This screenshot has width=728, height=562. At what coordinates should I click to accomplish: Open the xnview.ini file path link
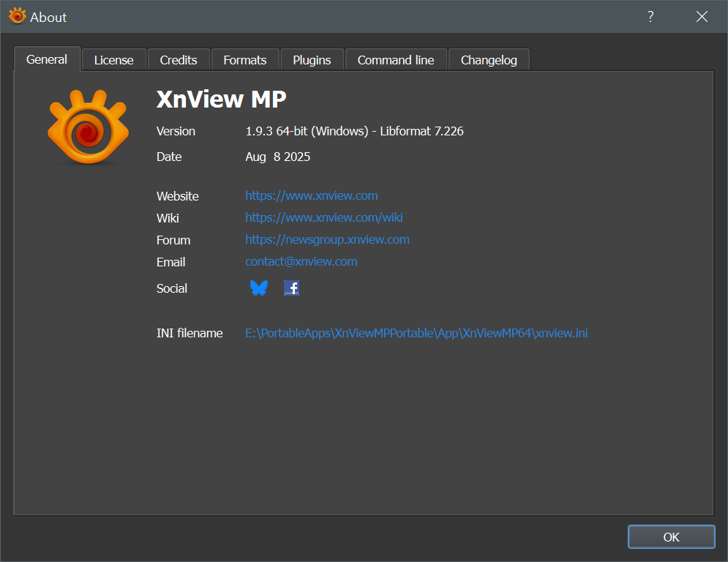(416, 333)
